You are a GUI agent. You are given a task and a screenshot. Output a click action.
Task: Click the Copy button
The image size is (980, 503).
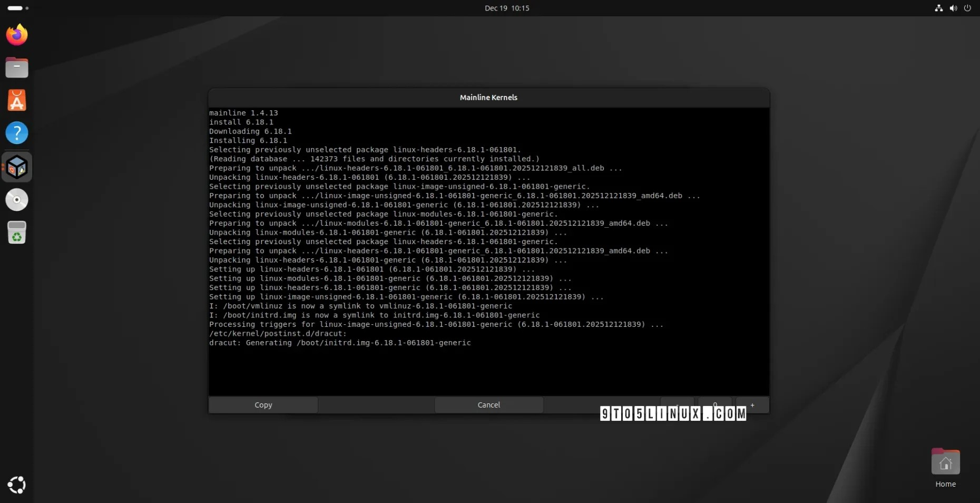click(263, 405)
